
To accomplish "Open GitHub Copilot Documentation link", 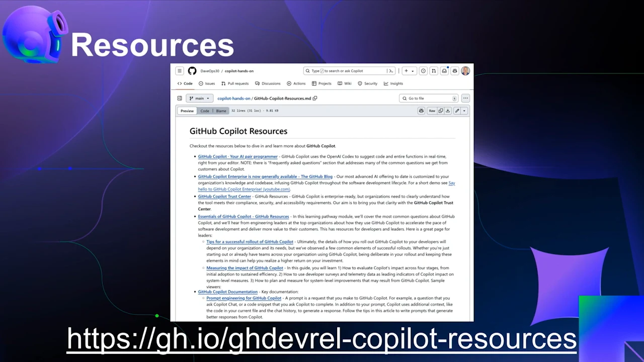I will [228, 292].
